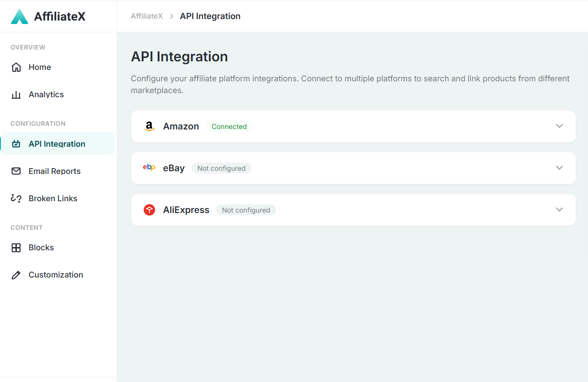This screenshot has width=588, height=382.
Task: Expand the Amazon integration chevron
Action: (x=559, y=126)
